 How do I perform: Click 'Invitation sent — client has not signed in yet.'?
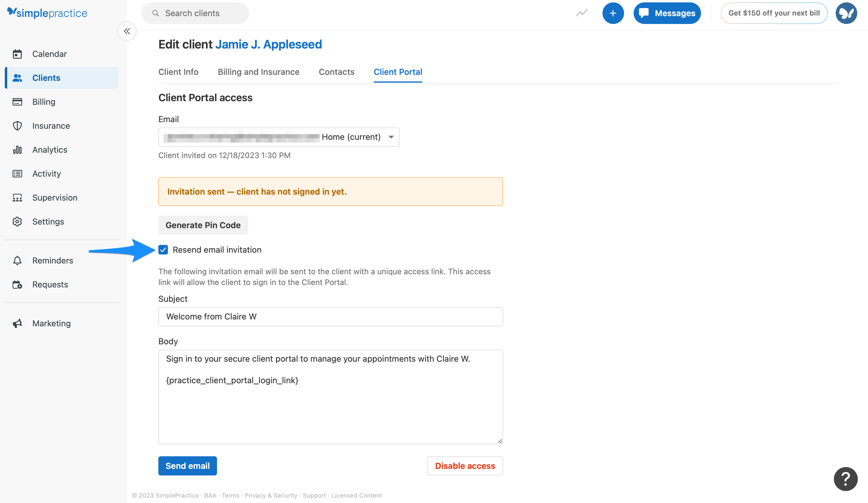(x=257, y=192)
